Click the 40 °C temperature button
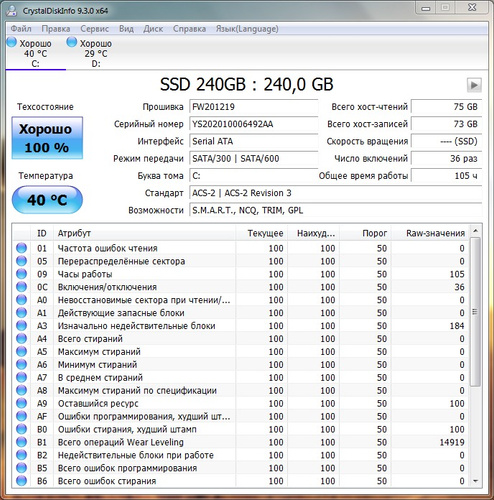The width and height of the screenshot is (494, 500). coord(47,200)
